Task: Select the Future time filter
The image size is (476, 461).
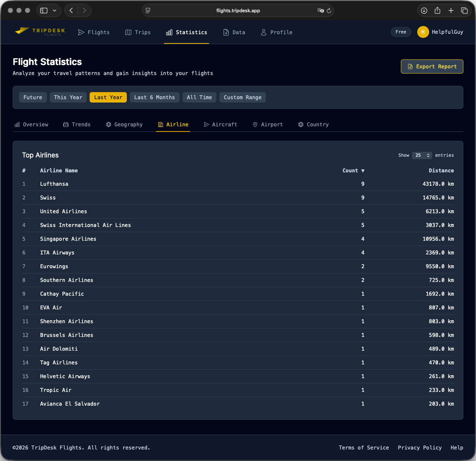Action: click(33, 97)
